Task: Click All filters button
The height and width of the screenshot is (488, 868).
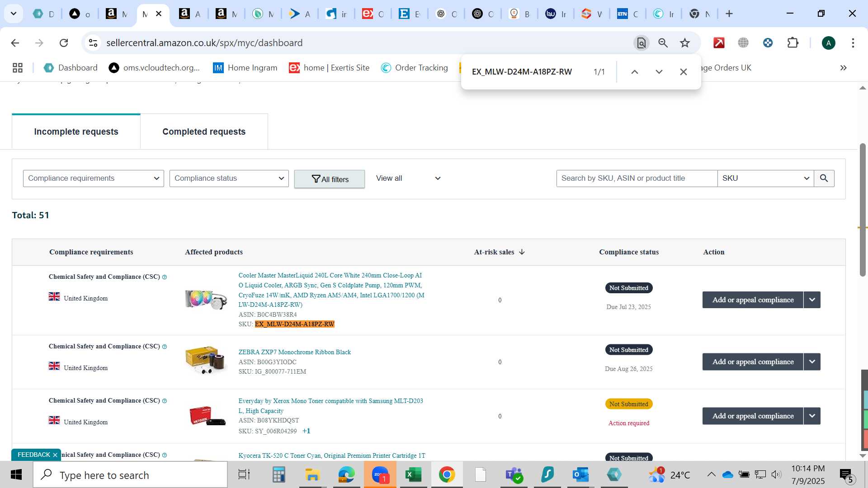Action: tap(330, 179)
